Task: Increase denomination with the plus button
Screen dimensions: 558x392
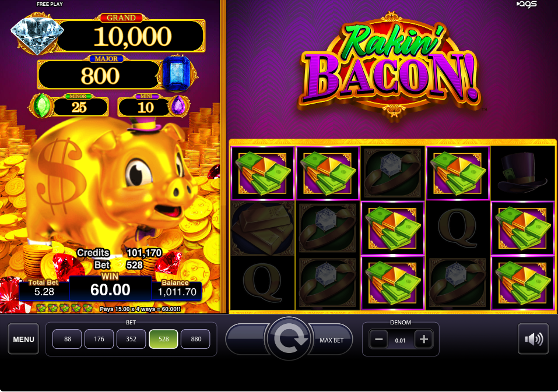Action: (423, 340)
